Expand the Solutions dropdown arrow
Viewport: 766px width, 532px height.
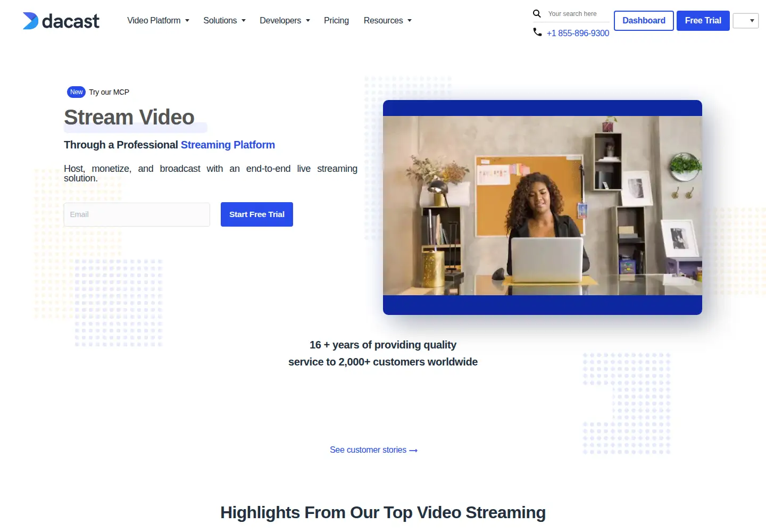(x=244, y=21)
